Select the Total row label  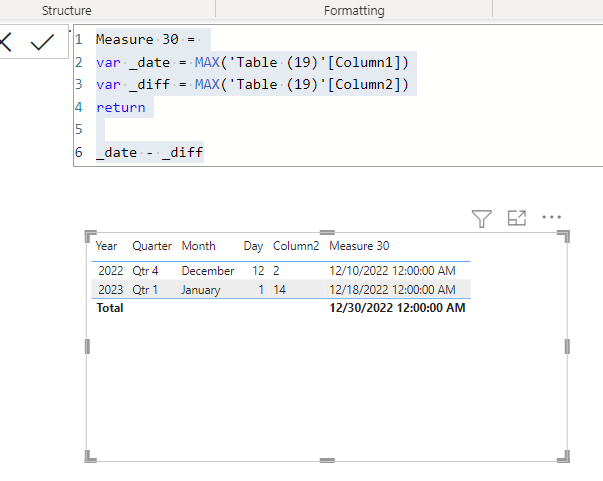[x=110, y=308]
